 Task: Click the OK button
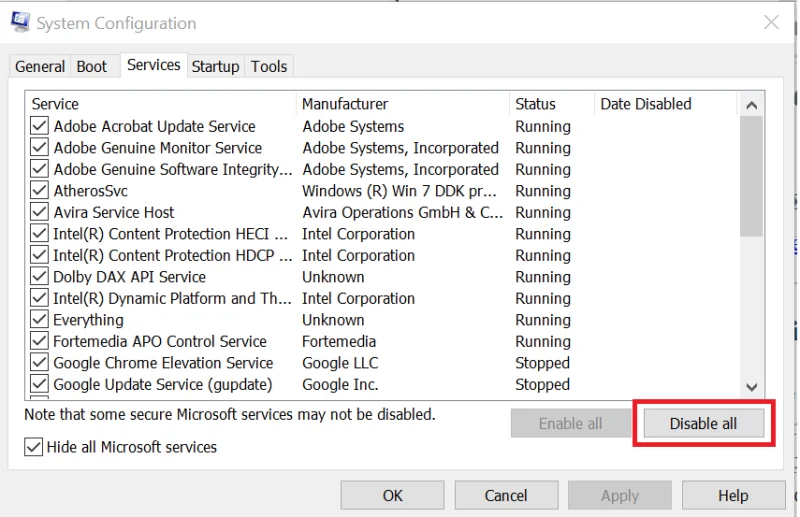pos(393,495)
